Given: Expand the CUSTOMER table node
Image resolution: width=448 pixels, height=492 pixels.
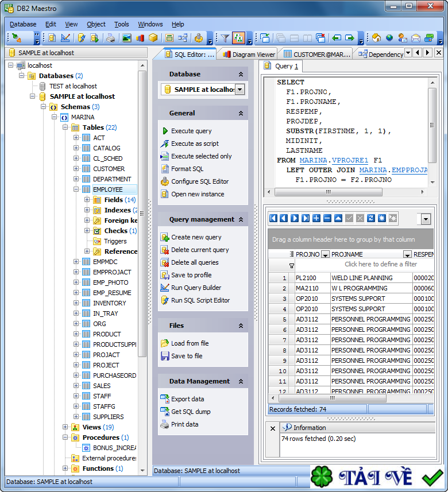Looking at the screenshot, I should tap(76, 169).
